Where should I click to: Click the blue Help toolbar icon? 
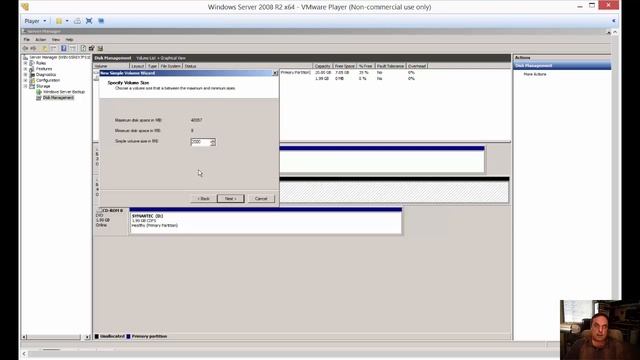tap(64, 48)
